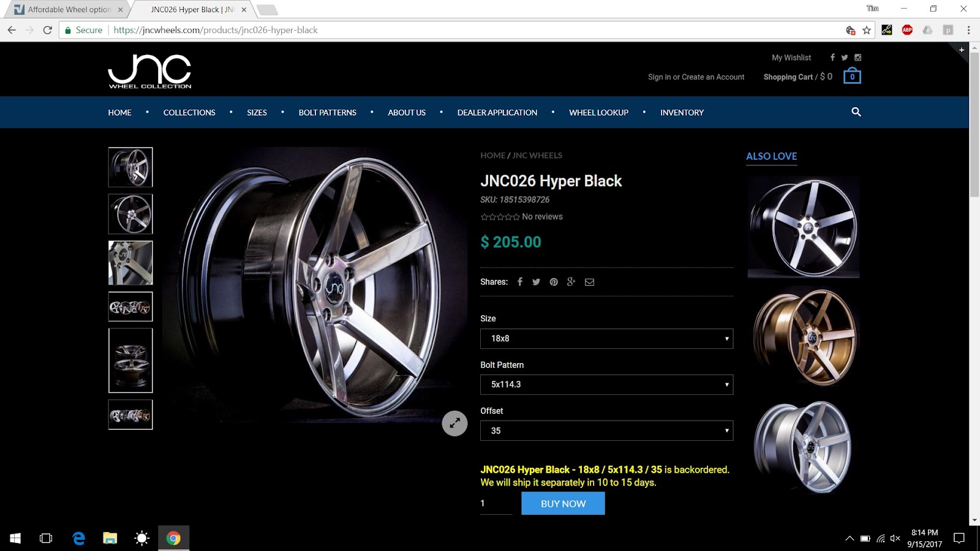Click the Secure site info padlock
This screenshot has height=551, width=980.
point(69,30)
